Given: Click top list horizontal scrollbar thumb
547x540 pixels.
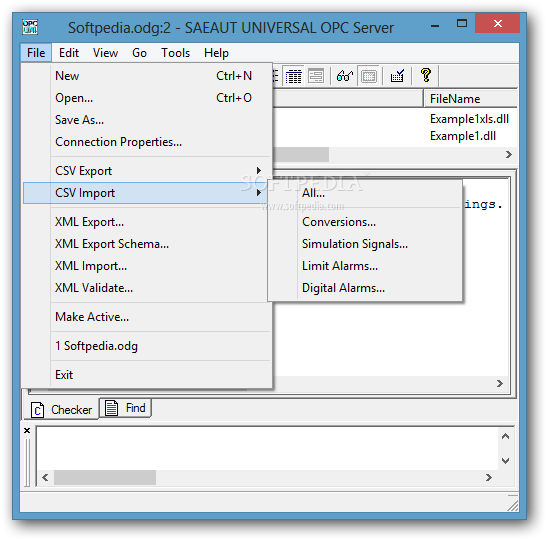Looking at the screenshot, I should (301, 155).
